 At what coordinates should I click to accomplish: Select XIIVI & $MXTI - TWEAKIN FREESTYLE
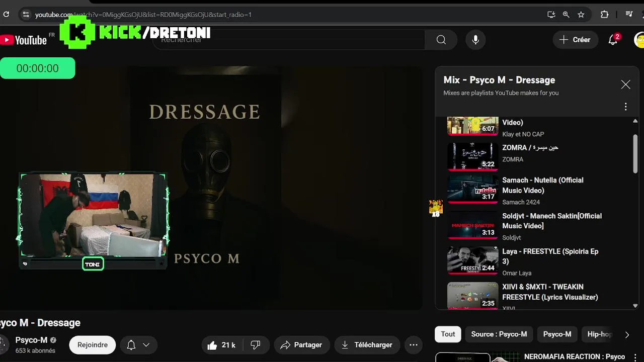pos(550,292)
